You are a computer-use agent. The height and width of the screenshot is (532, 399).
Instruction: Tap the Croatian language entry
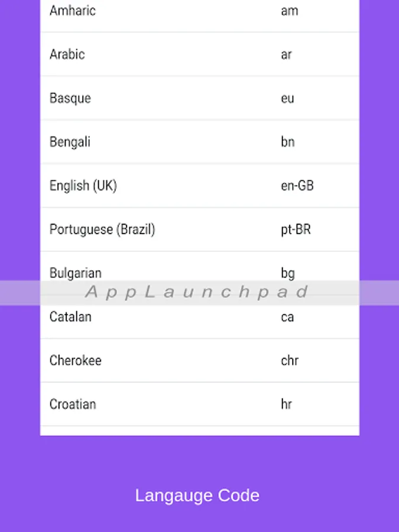[x=72, y=404]
